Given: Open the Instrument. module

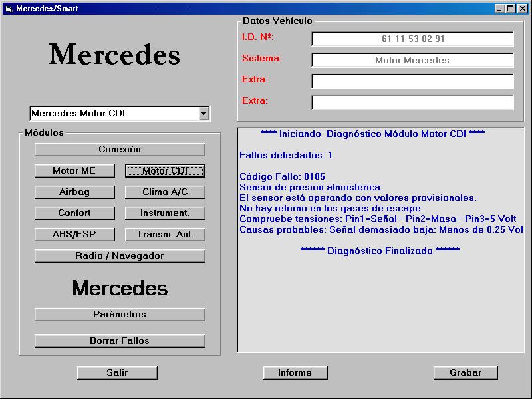Looking at the screenshot, I should coord(165,213).
